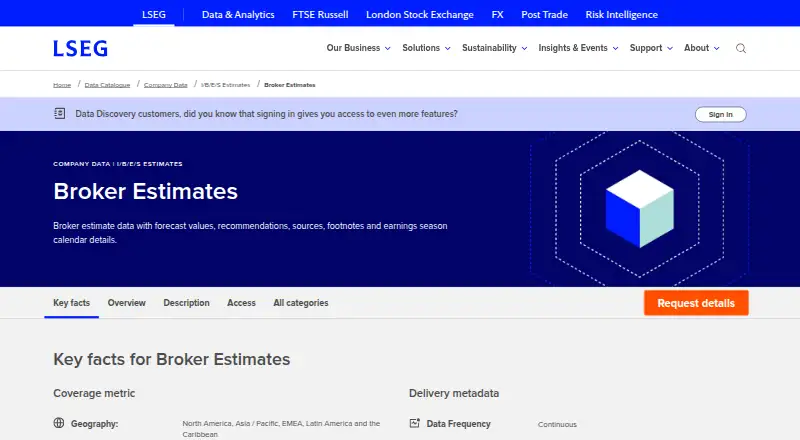Open the Support dropdown
The width and height of the screenshot is (800, 440).
click(x=651, y=48)
